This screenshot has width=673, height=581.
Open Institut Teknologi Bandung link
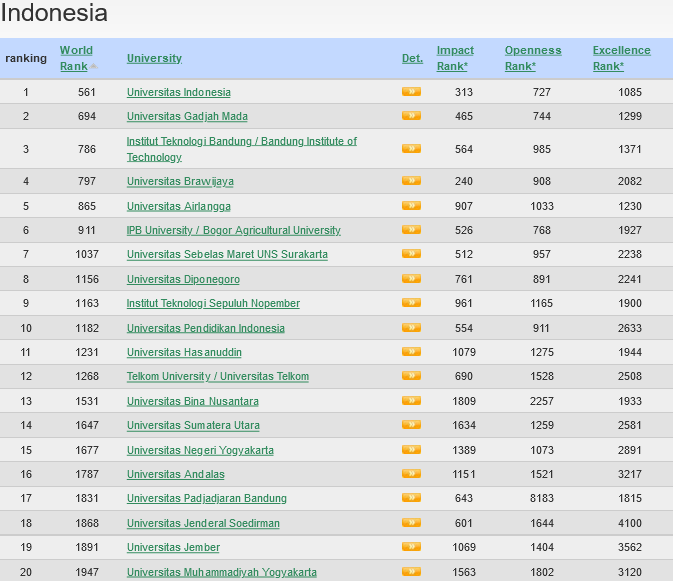242,149
